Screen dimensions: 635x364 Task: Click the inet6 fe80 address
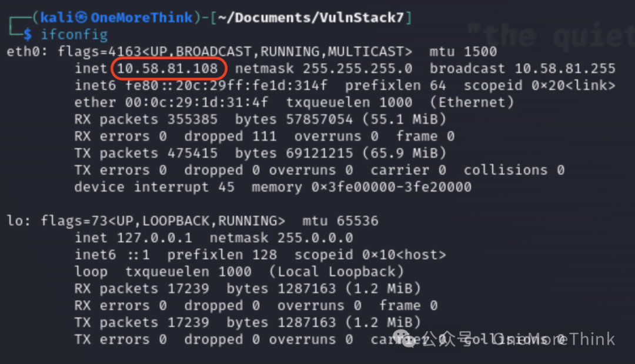click(226, 85)
